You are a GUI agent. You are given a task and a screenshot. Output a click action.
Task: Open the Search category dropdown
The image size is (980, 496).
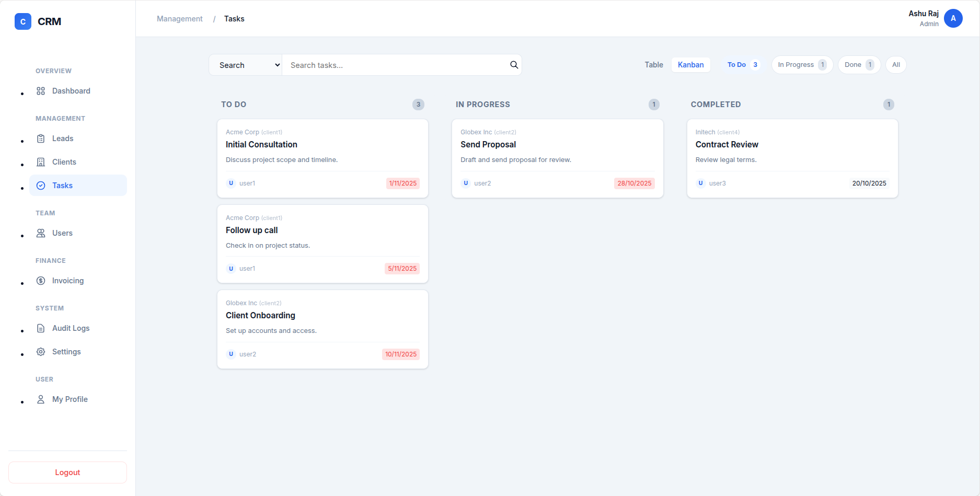pos(245,65)
